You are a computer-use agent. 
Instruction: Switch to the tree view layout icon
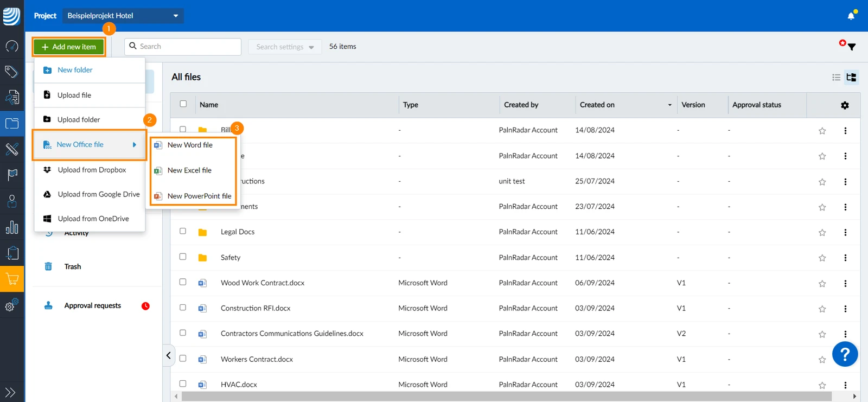pyautogui.click(x=851, y=78)
